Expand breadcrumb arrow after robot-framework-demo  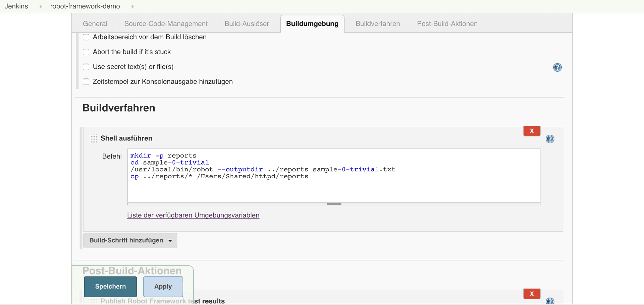click(132, 6)
